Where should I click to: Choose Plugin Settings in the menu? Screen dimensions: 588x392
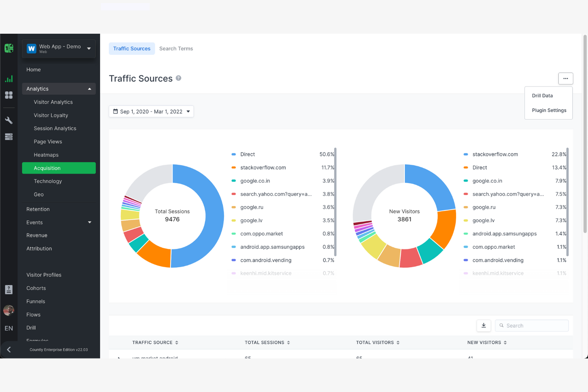pos(549,110)
